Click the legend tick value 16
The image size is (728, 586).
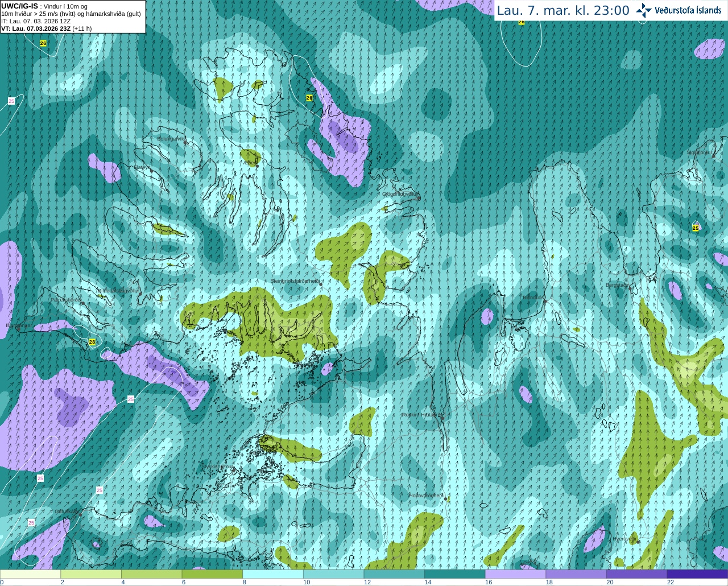(x=489, y=582)
